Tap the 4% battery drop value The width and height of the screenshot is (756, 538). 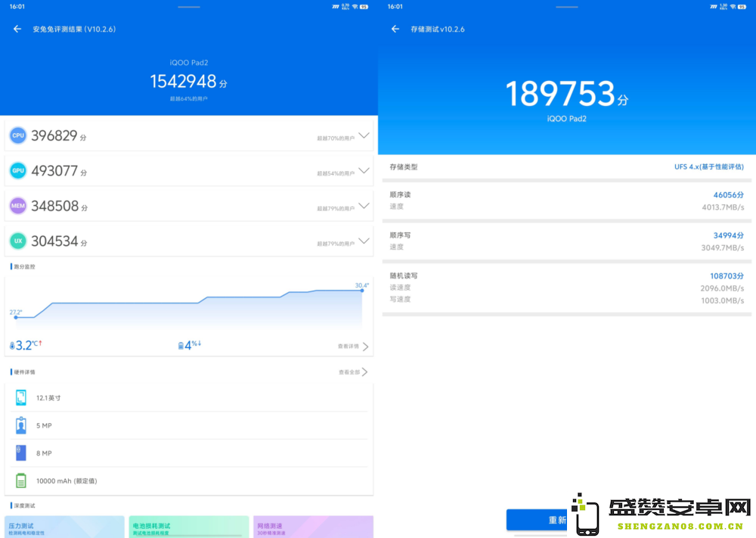tap(192, 345)
